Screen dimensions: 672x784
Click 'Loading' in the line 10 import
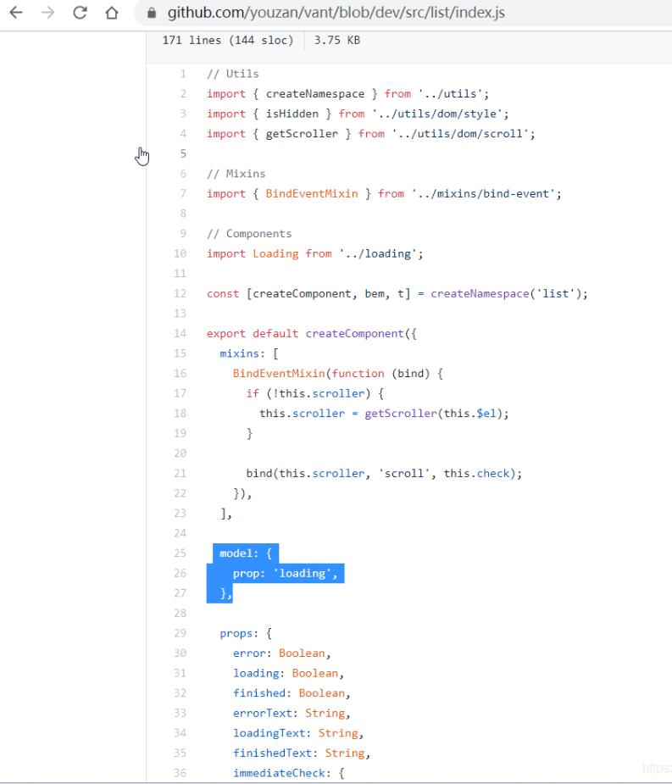click(275, 254)
